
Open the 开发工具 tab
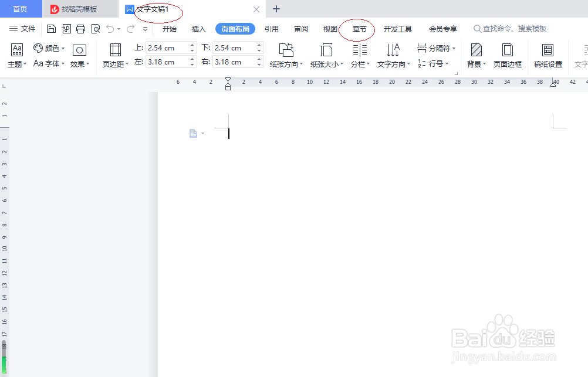click(398, 29)
